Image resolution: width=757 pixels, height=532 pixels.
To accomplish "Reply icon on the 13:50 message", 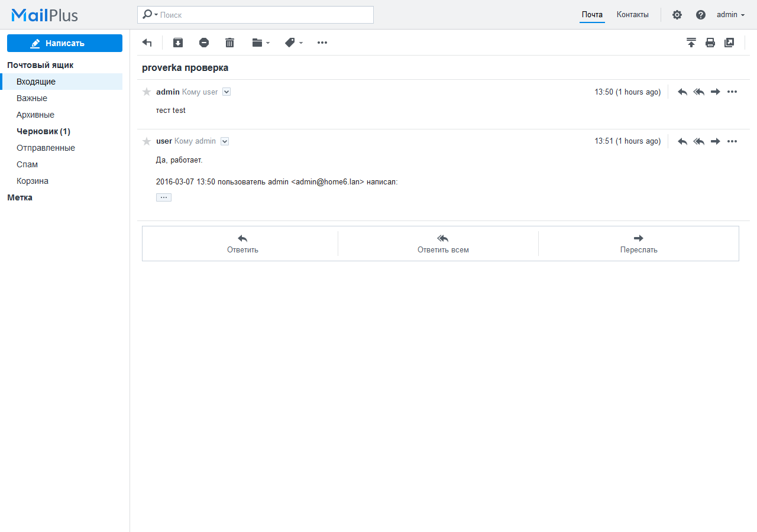I will (682, 92).
